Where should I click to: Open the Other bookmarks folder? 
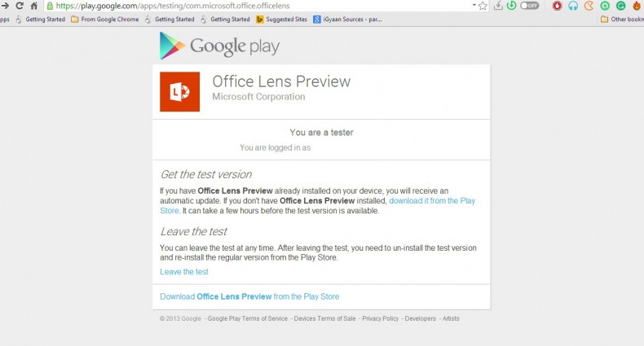tap(622, 19)
